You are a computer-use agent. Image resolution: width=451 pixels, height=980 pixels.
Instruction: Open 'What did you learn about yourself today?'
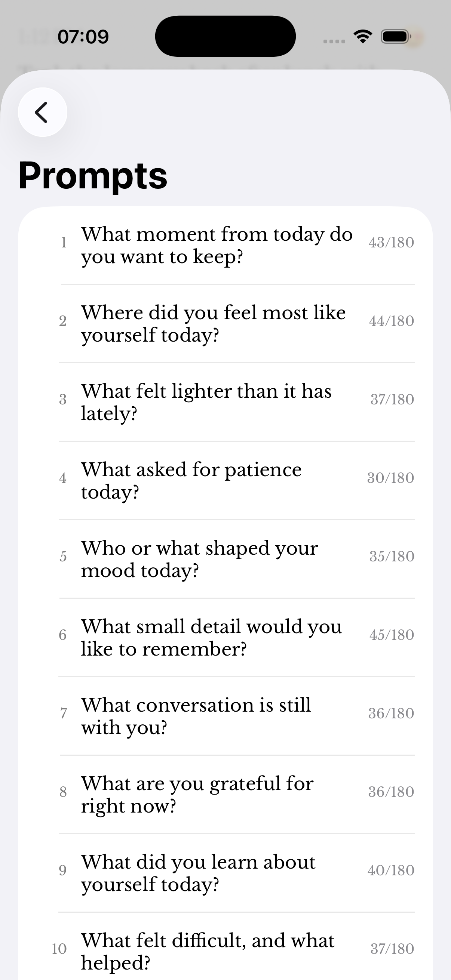click(x=225, y=873)
